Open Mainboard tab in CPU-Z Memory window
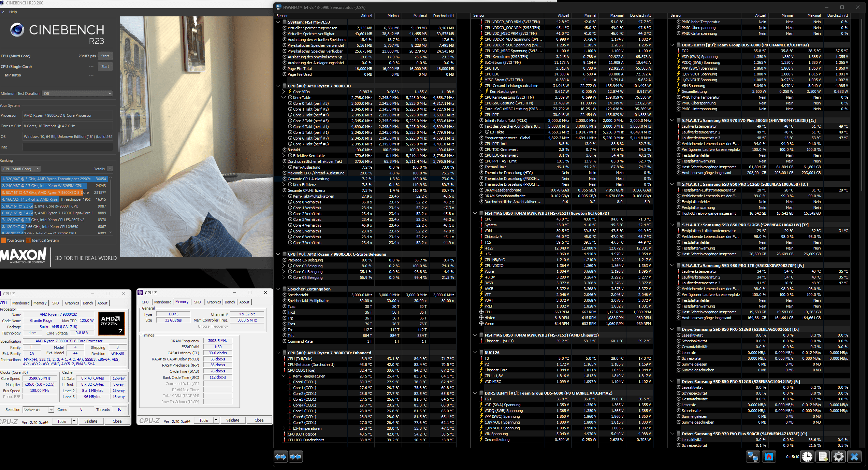The image size is (868, 470). 163,302
